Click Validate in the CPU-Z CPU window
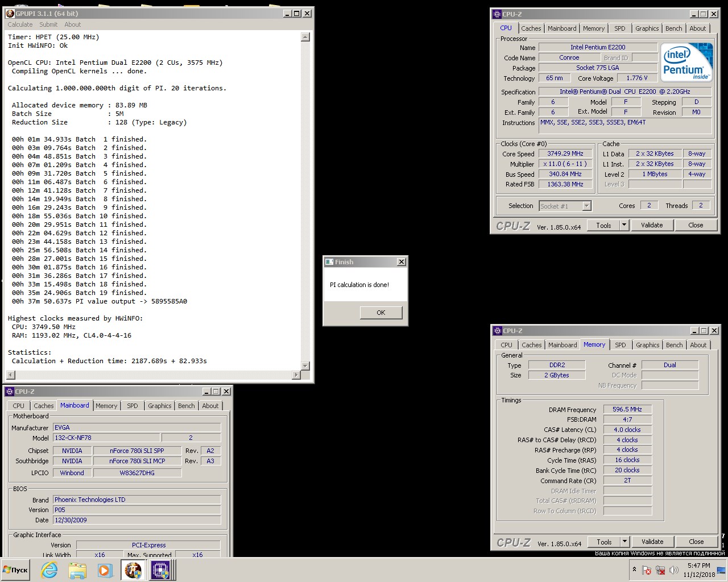 pos(652,225)
